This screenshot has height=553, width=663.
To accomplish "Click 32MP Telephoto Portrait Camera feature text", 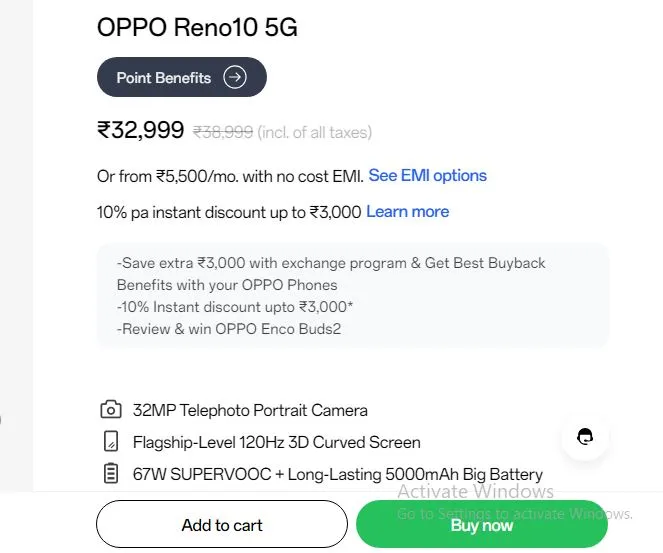I will 250,410.
